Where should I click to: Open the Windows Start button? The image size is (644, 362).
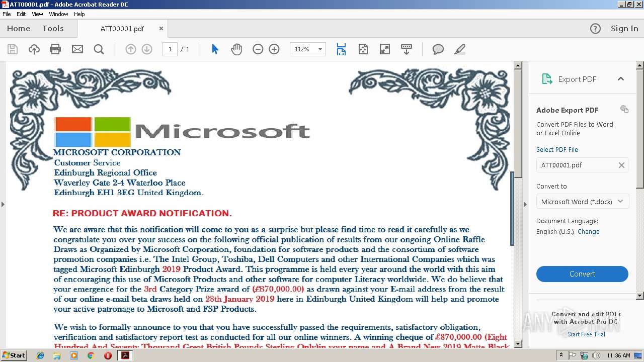pyautogui.click(x=14, y=355)
